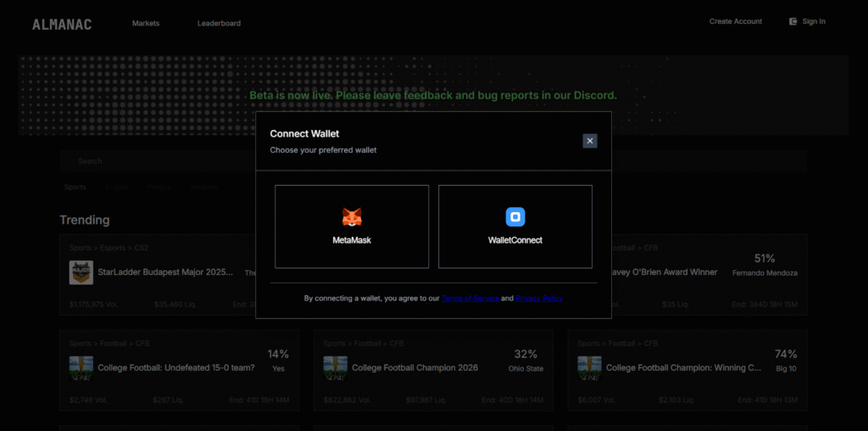Close the Connect Wallet dialog

[590, 141]
